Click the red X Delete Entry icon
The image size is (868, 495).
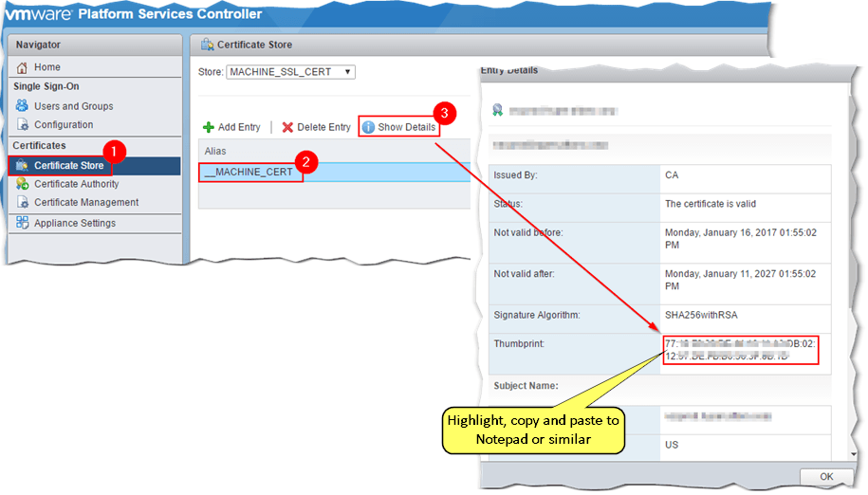pyautogui.click(x=287, y=127)
